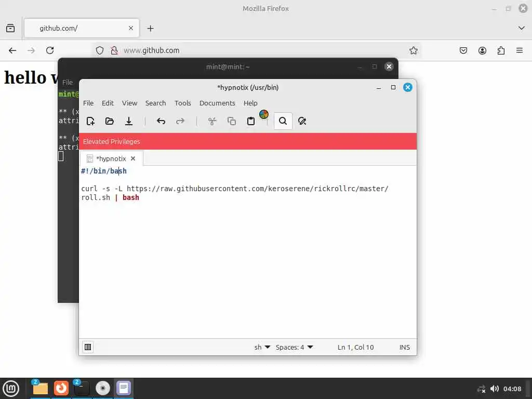Switch to the terminal from the taskbar
This screenshot has height=399, width=532.
pyautogui.click(x=82, y=388)
